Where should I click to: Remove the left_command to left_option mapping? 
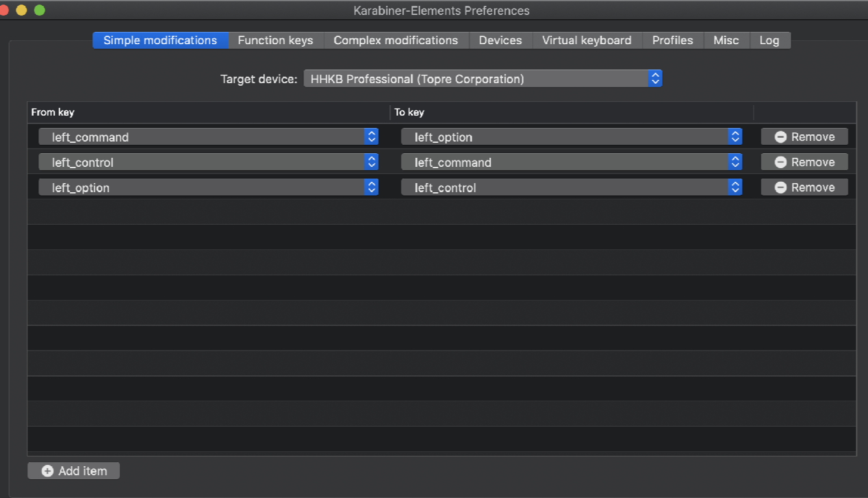804,136
